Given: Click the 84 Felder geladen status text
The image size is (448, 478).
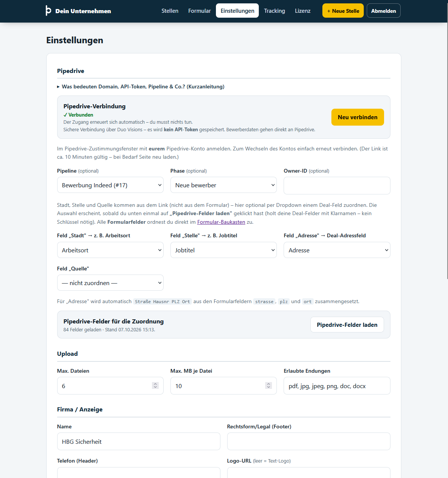Looking at the screenshot, I should (109, 330).
